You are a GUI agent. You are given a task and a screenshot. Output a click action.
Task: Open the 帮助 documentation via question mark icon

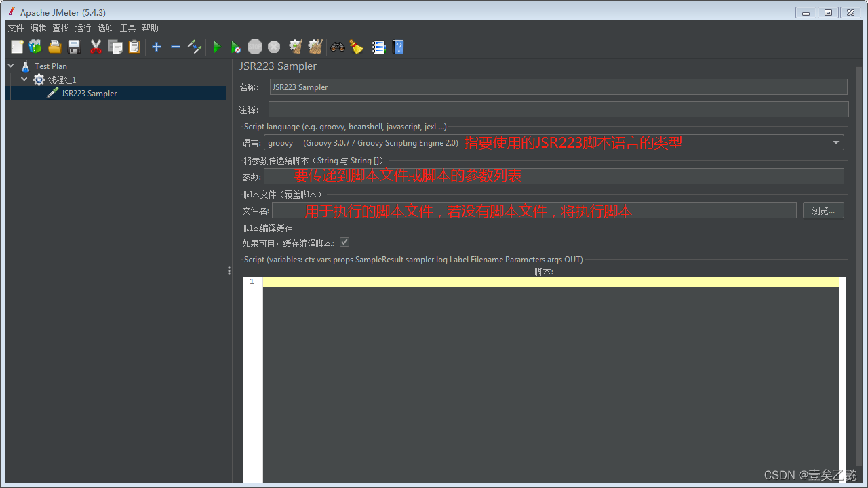[x=398, y=47]
